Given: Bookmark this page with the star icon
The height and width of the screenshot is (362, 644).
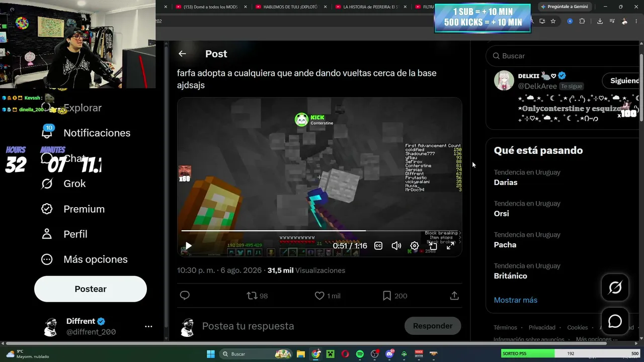Looking at the screenshot, I should point(553,21).
